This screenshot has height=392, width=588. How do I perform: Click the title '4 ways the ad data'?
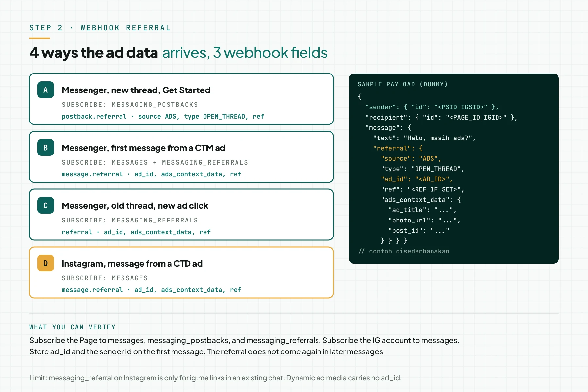click(94, 53)
